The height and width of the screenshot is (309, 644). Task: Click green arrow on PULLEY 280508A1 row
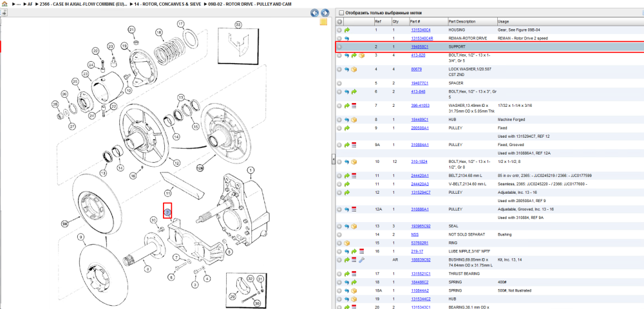click(x=347, y=128)
